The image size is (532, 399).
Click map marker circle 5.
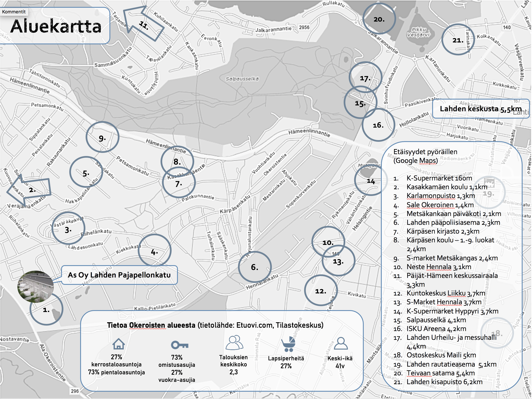click(86, 172)
